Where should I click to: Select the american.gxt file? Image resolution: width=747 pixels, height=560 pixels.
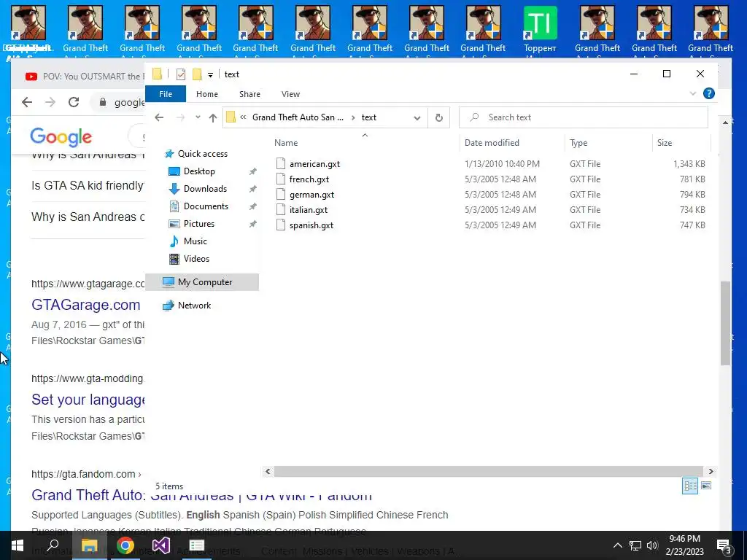314,164
